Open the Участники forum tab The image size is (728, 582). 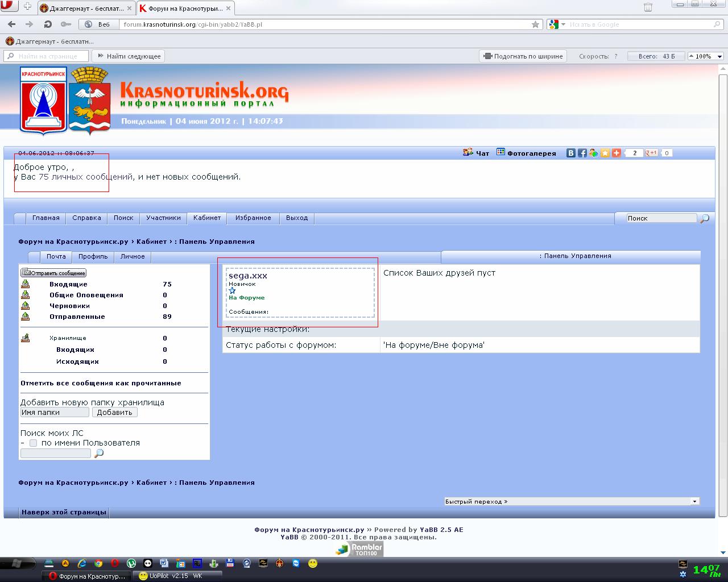click(163, 218)
